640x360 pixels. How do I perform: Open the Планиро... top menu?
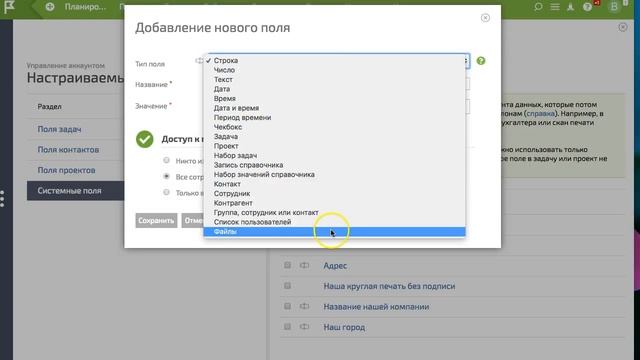85,7
